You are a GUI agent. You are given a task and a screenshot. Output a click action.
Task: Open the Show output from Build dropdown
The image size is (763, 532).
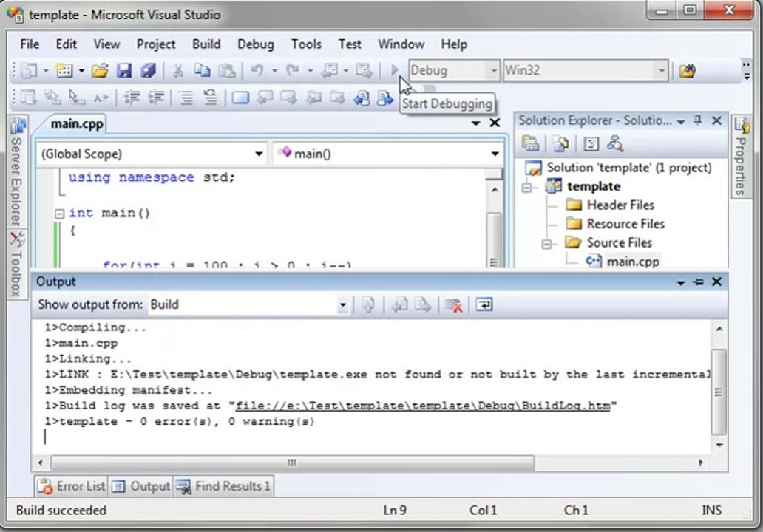[x=342, y=305]
